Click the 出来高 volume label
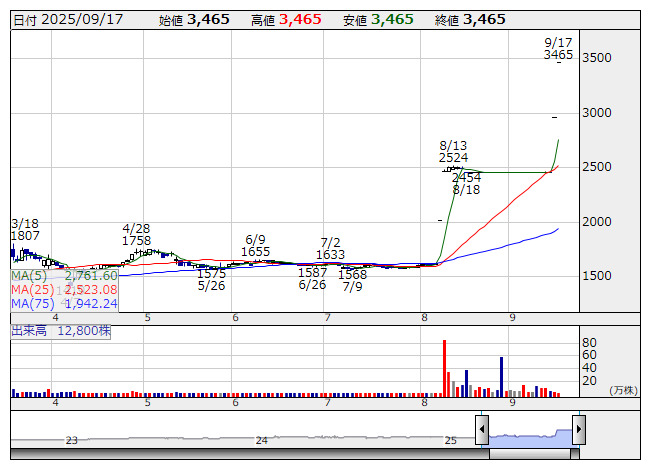Viewport: 653px width, 470px height. pos(28,330)
